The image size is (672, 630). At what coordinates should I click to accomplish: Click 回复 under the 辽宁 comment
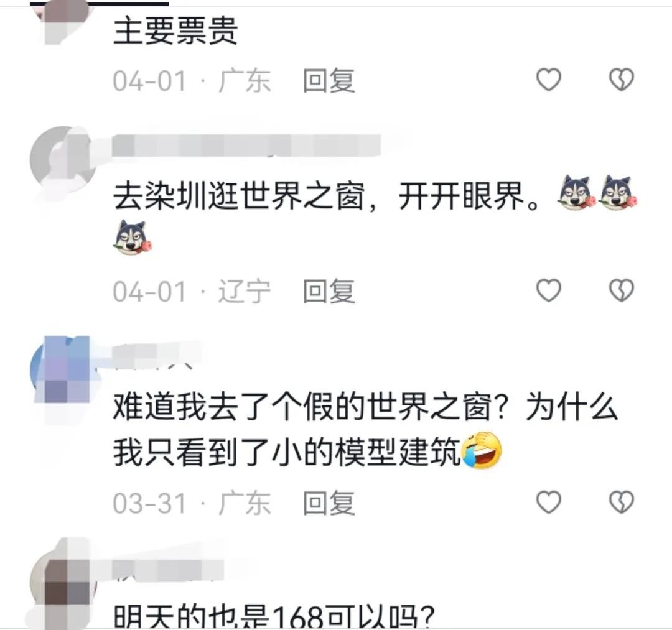(329, 291)
